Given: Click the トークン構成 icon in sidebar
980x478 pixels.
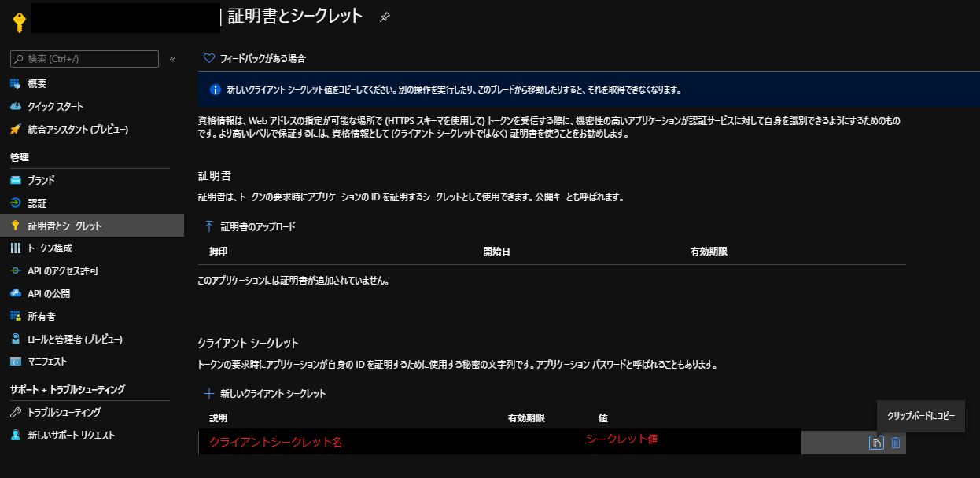Looking at the screenshot, I should [16, 248].
